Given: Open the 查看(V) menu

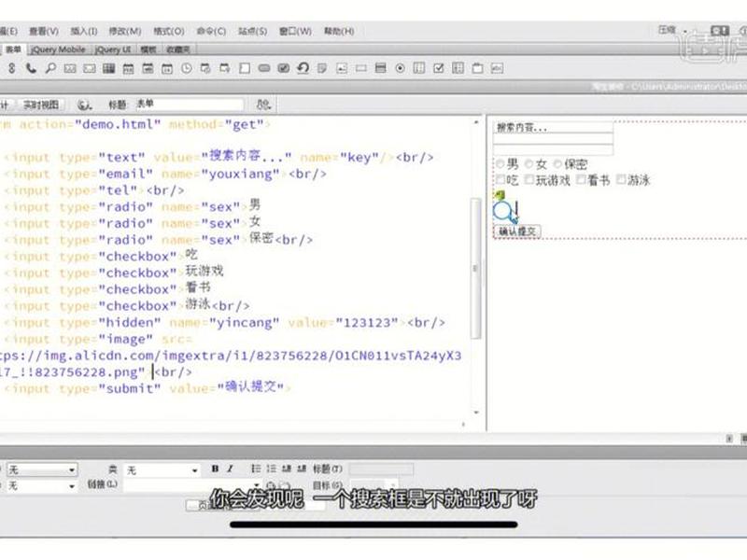Looking at the screenshot, I should click(44, 32).
